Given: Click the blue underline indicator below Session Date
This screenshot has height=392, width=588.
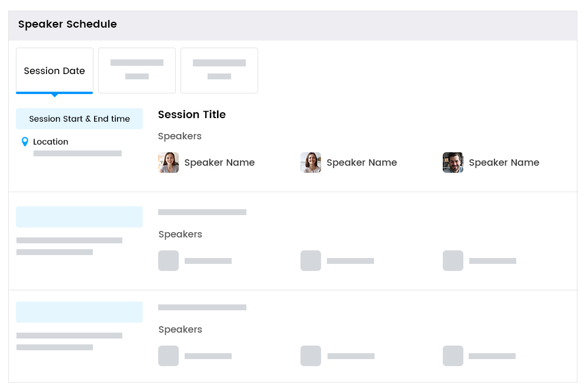Looking at the screenshot, I should [54, 92].
